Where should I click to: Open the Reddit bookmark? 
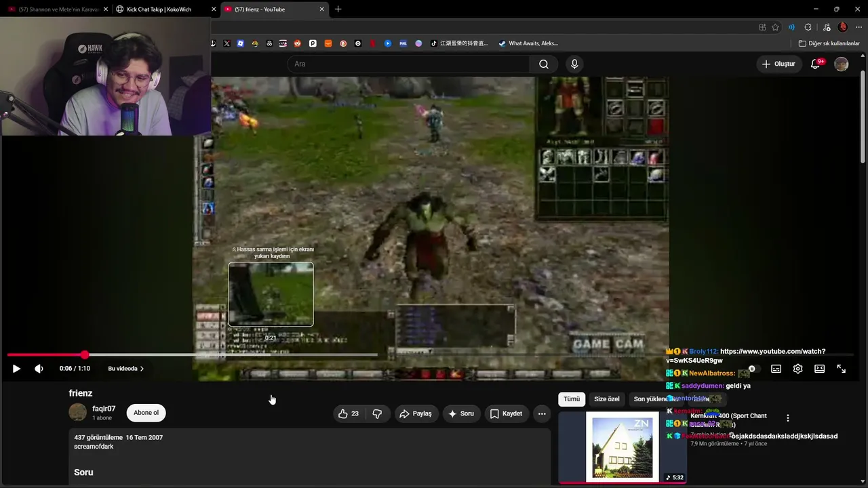click(298, 43)
